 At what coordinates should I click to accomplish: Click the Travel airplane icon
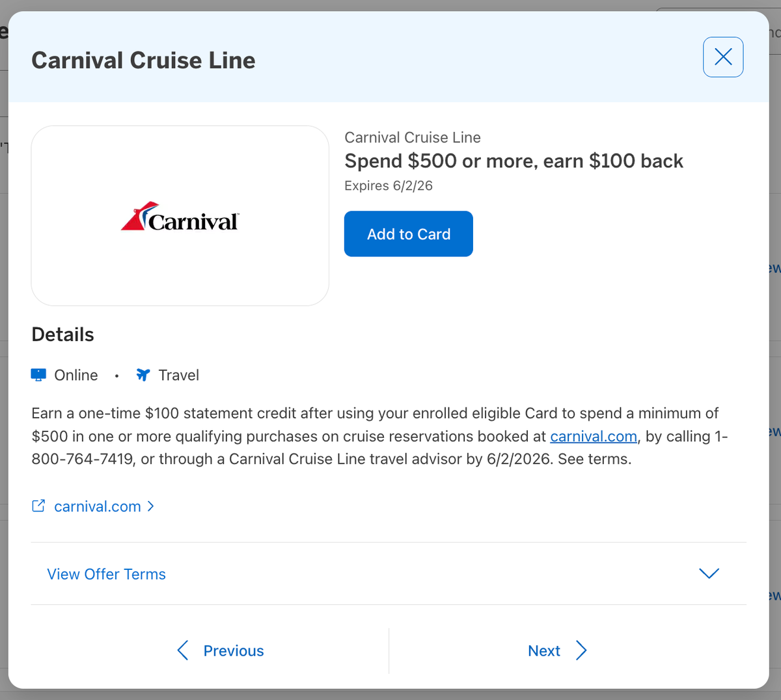pos(143,375)
